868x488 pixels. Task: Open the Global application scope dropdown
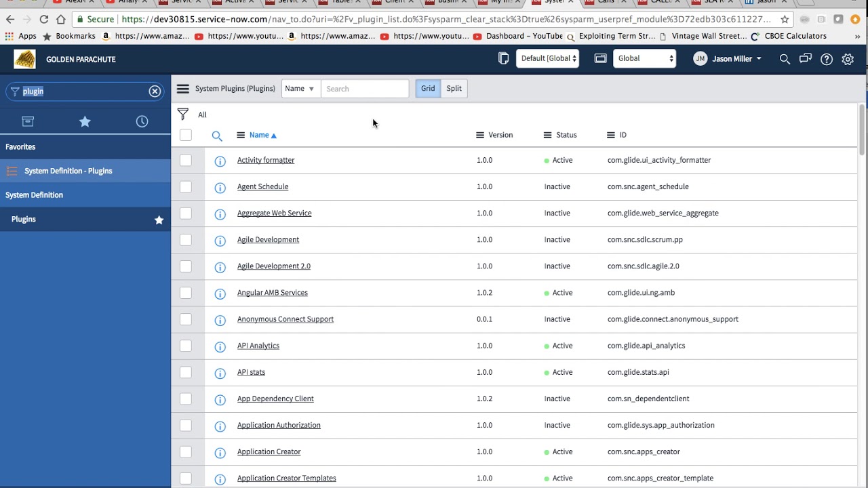pos(645,58)
